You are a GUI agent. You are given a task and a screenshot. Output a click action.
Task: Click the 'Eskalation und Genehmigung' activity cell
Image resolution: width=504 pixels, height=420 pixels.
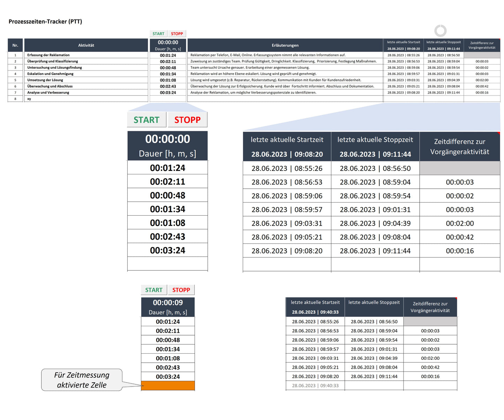coord(51,74)
